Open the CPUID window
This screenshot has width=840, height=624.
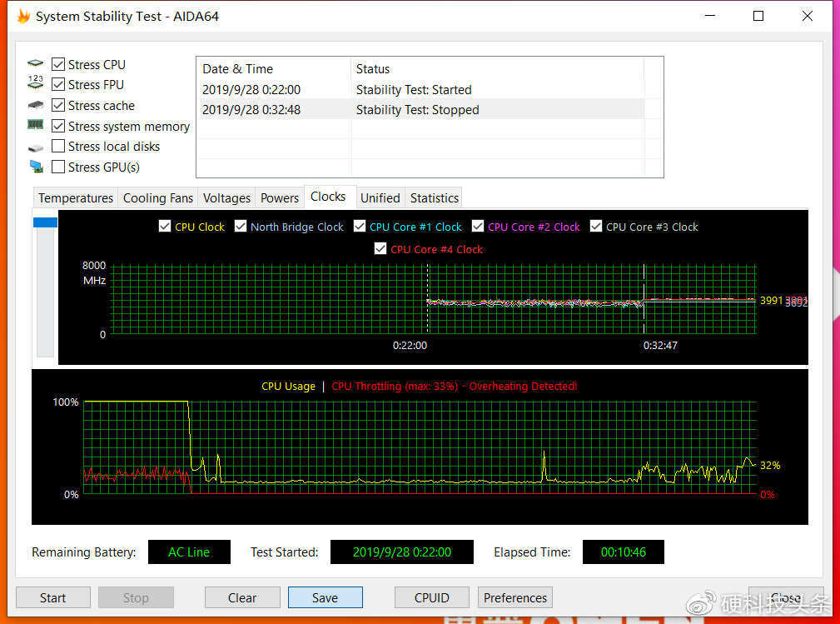(x=431, y=597)
